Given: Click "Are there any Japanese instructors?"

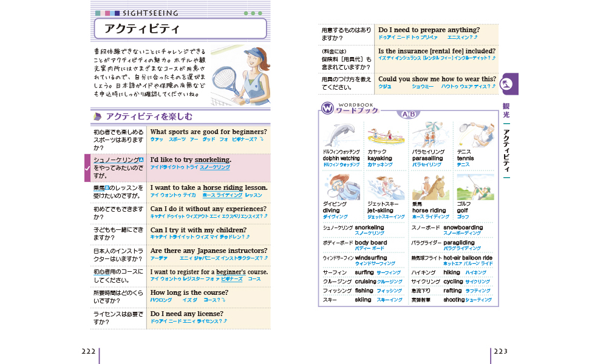Looking at the screenshot, I should coord(209,251).
